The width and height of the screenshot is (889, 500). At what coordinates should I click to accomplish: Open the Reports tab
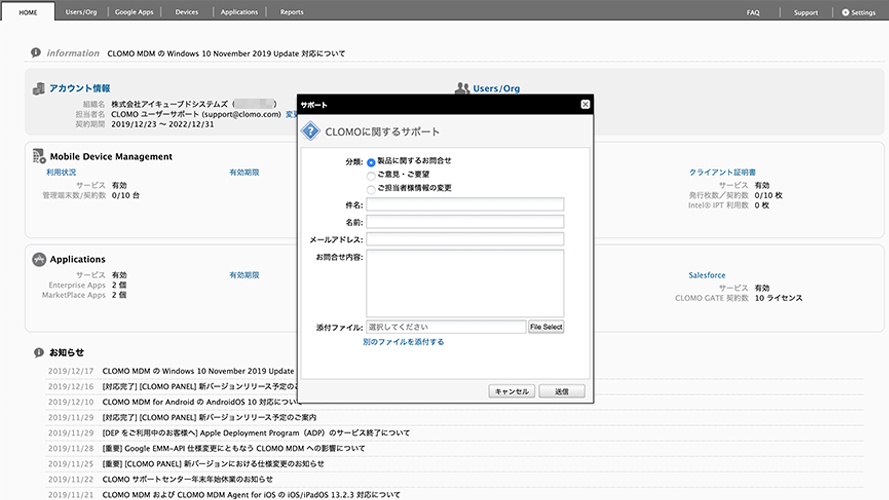tap(291, 12)
